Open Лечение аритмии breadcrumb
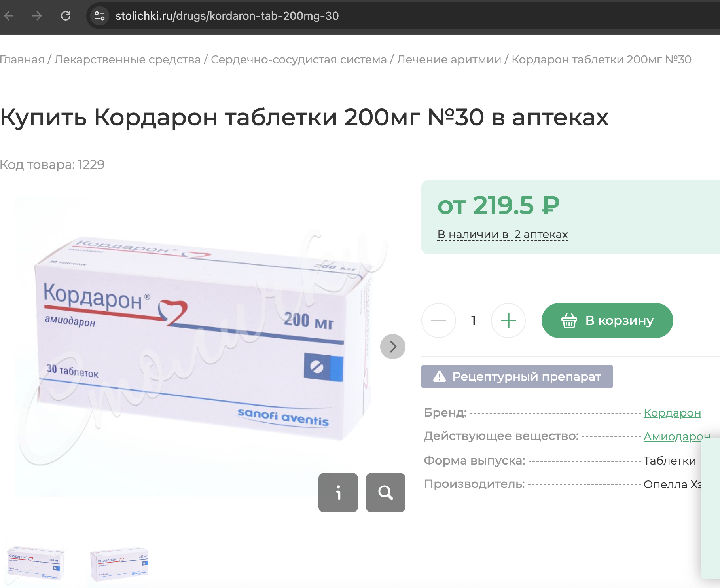The width and height of the screenshot is (720, 588). [449, 59]
